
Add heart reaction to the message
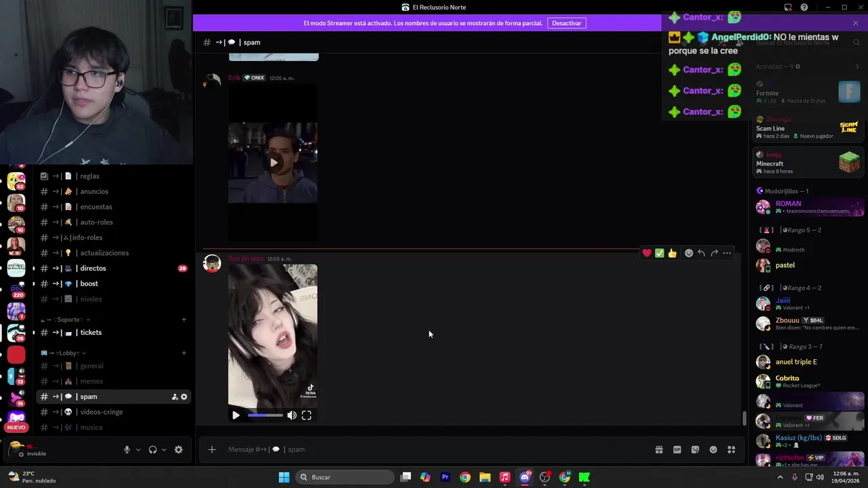click(647, 253)
